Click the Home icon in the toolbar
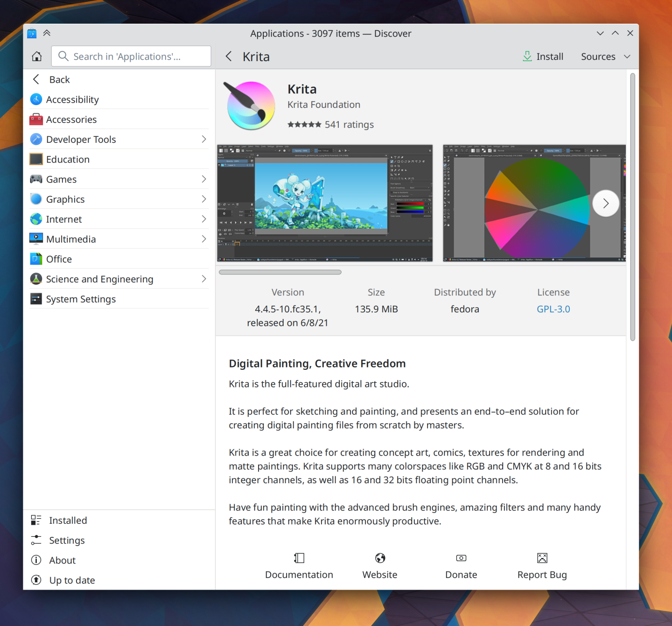The image size is (672, 626). [37, 56]
